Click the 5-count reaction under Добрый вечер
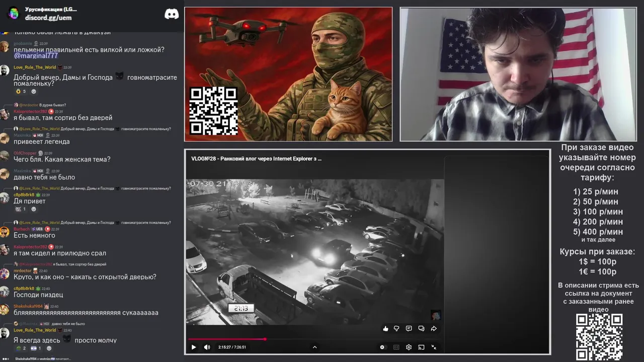The image size is (644, 362). click(x=21, y=92)
